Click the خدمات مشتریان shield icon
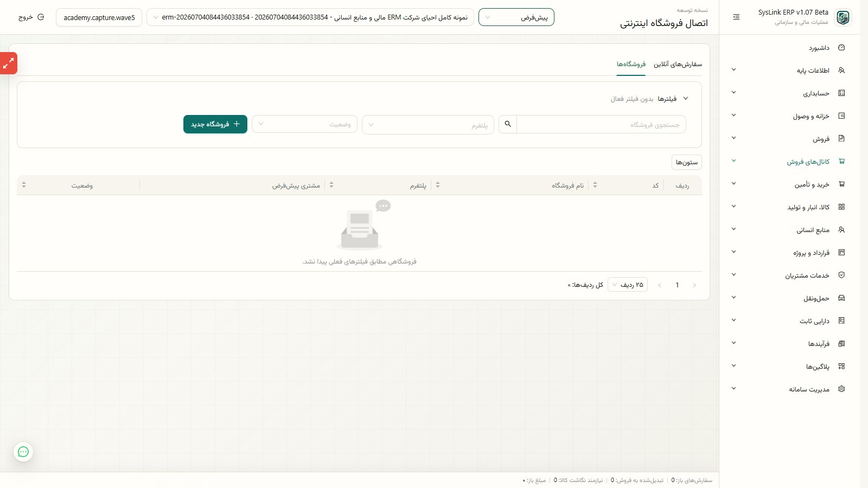868x488 pixels. click(841, 275)
